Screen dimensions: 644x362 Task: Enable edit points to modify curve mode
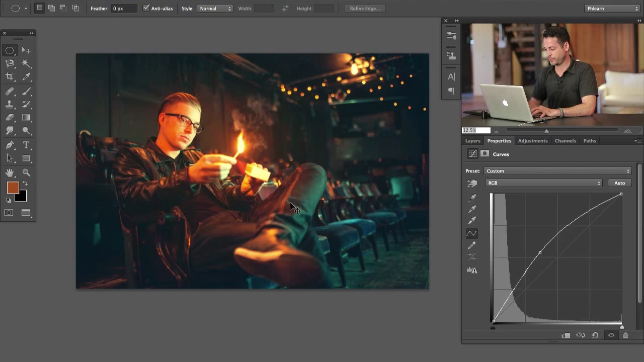472,233
